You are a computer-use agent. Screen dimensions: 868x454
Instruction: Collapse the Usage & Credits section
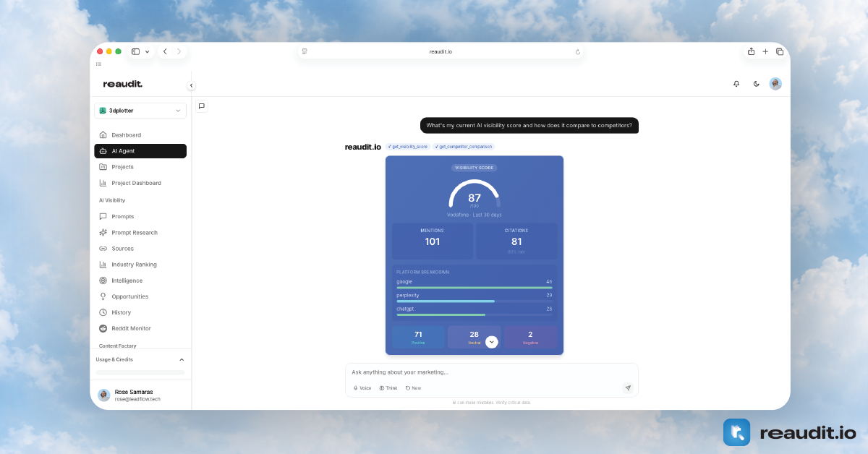point(182,359)
